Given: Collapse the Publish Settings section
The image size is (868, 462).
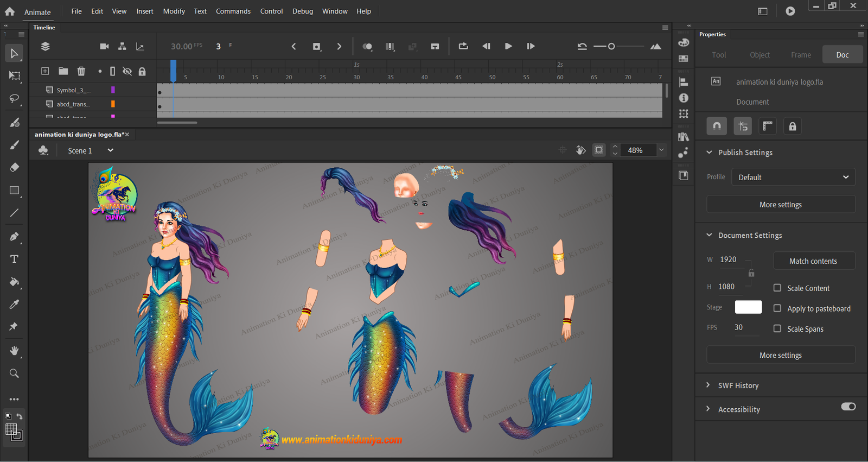Looking at the screenshot, I should [709, 153].
